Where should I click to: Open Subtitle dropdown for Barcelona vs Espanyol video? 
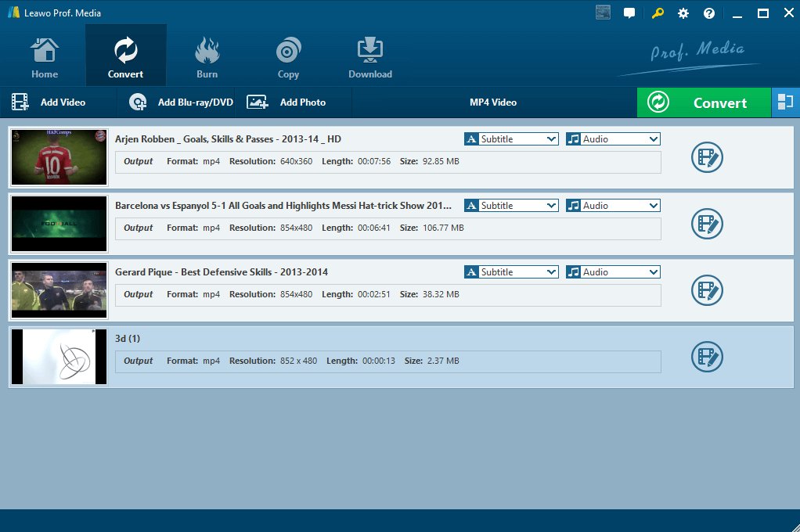click(511, 206)
